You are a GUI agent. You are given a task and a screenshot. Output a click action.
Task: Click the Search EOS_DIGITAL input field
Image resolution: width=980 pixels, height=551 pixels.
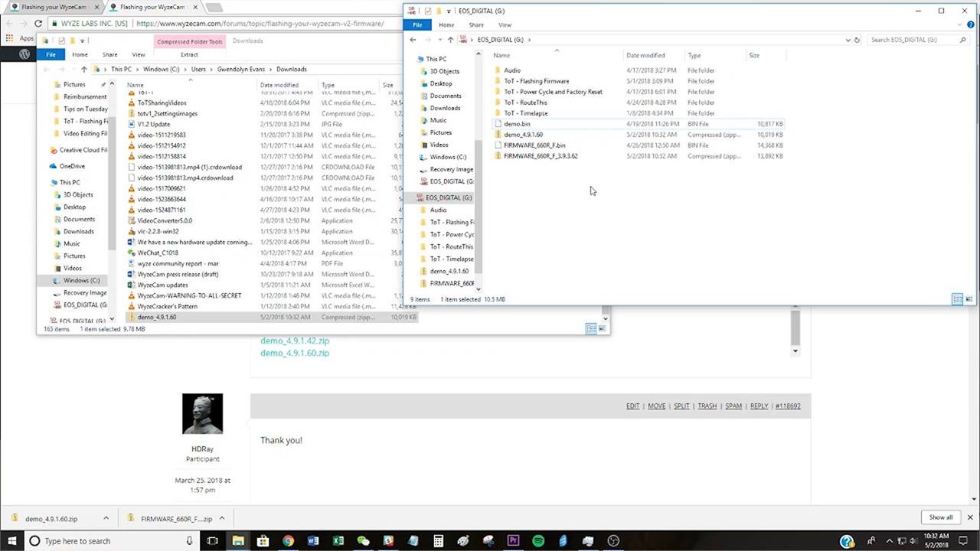click(913, 40)
